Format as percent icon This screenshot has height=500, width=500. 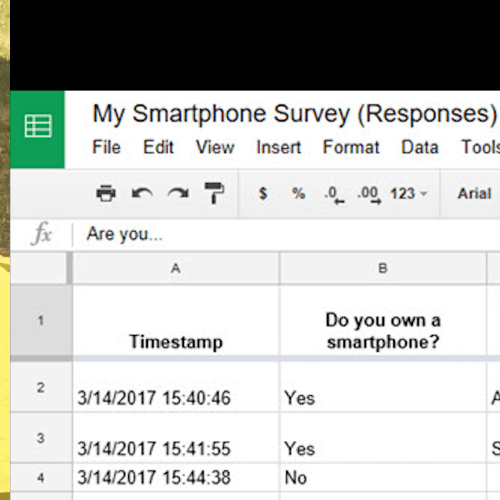(299, 193)
